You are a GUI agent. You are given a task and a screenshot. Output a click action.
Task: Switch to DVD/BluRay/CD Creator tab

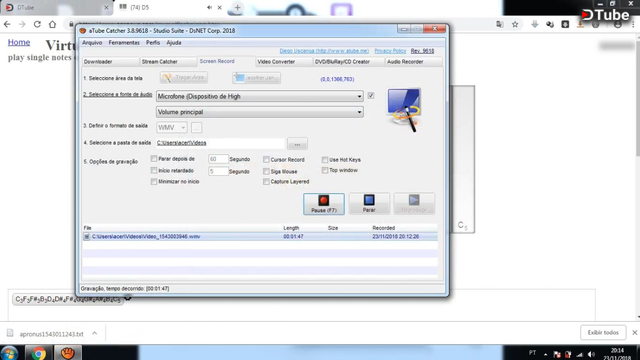pos(349,62)
